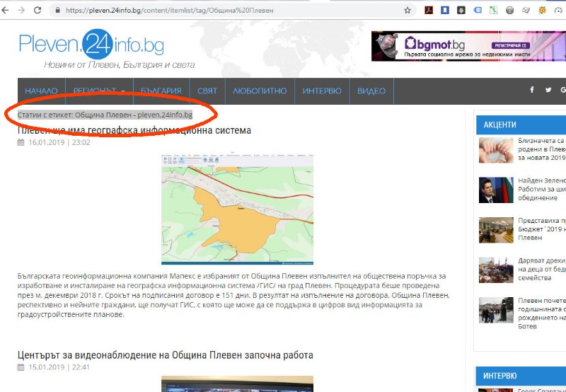This screenshot has height=392, width=566.
Task: Open the 'Близначета са' sidebar article
Action: click(541, 149)
